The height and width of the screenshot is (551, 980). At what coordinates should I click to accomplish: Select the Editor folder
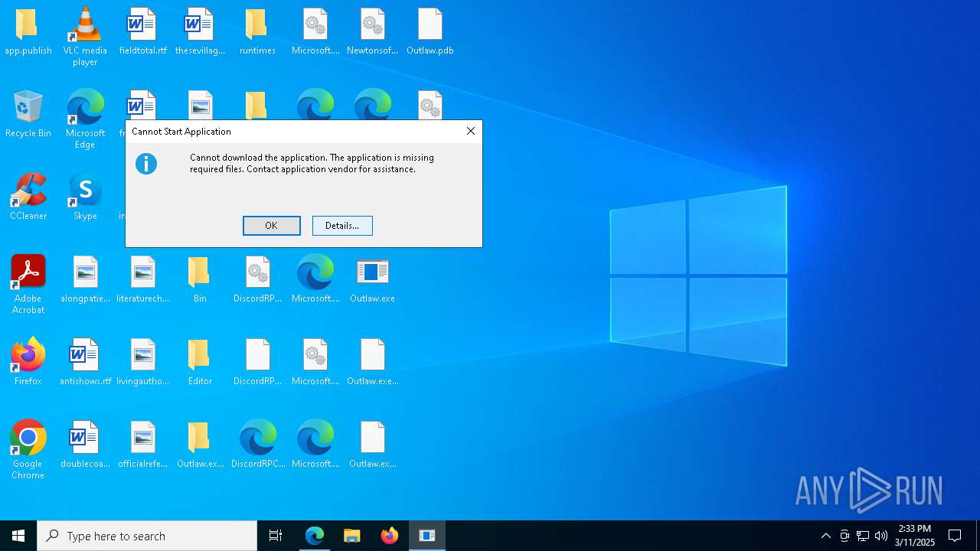tap(200, 363)
